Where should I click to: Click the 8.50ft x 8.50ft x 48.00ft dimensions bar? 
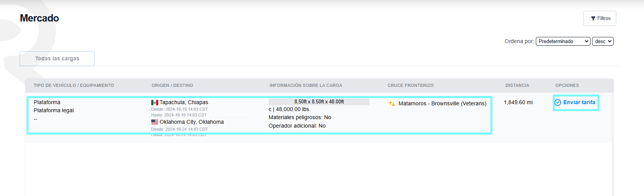[x=319, y=102]
